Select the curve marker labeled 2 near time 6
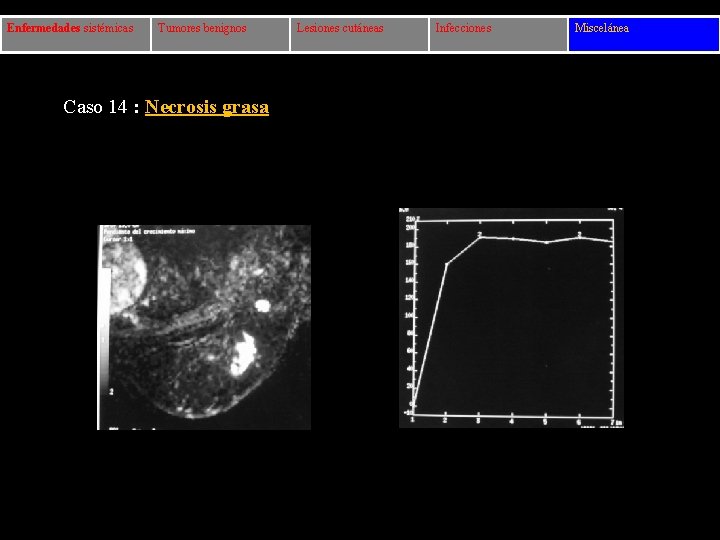This screenshot has width=720, height=540. (579, 236)
